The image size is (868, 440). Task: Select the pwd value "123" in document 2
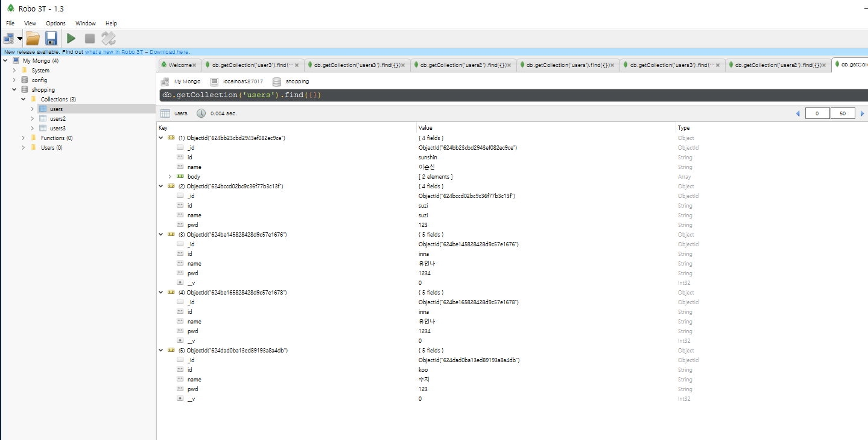pos(423,225)
